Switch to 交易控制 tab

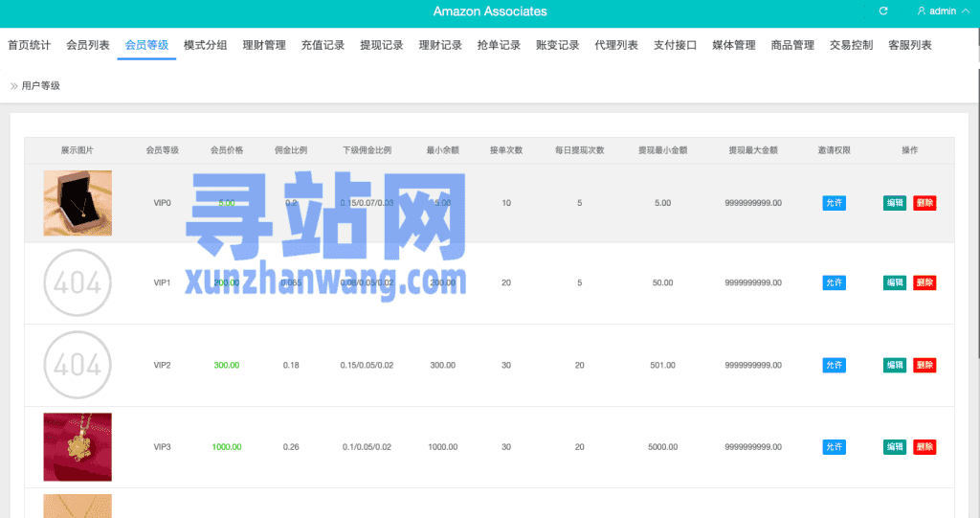(851, 45)
